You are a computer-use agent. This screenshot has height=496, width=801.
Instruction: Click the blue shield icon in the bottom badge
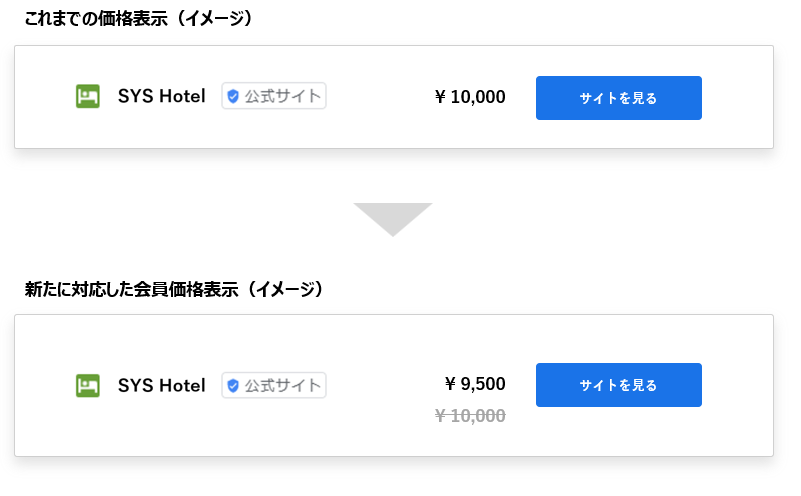coord(233,385)
